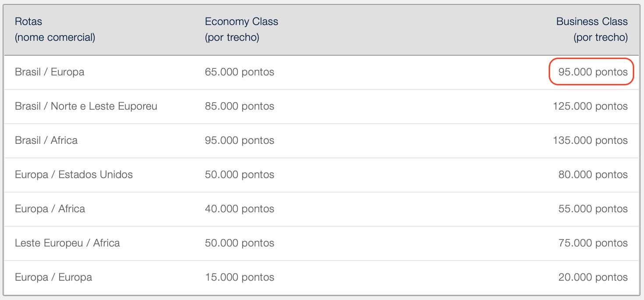
Task: Click the 80.000 pontos business value
Action: point(593,175)
